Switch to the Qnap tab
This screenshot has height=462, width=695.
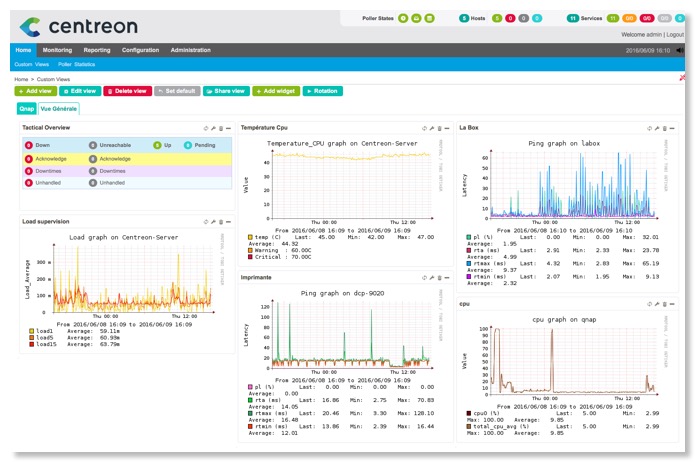pos(26,108)
